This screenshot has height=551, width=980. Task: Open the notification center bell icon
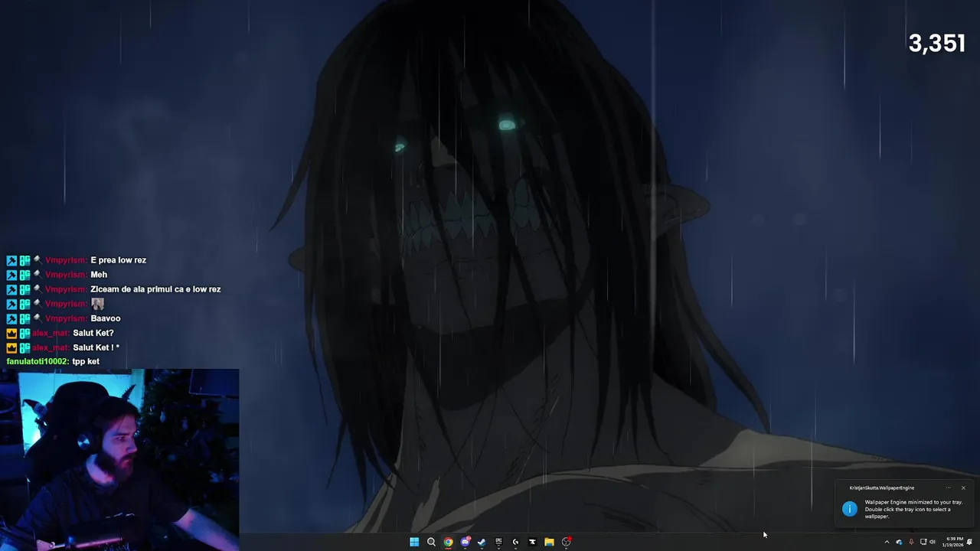pyautogui.click(x=970, y=542)
